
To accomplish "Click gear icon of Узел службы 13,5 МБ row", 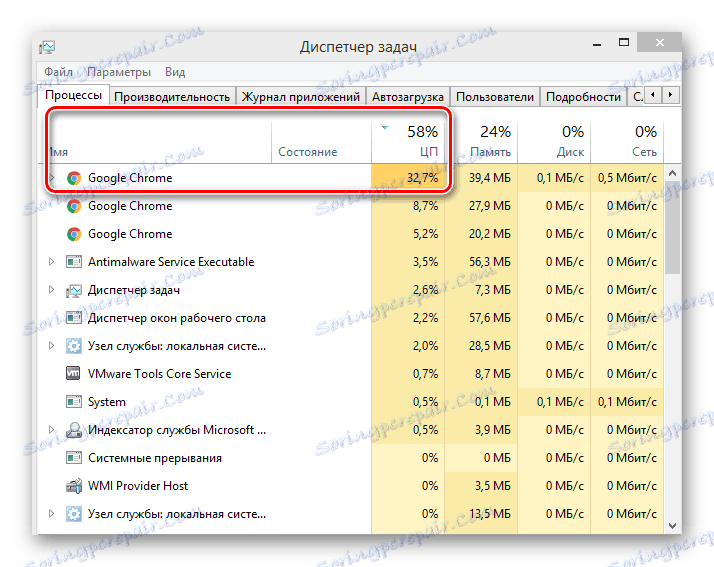I will click(74, 514).
